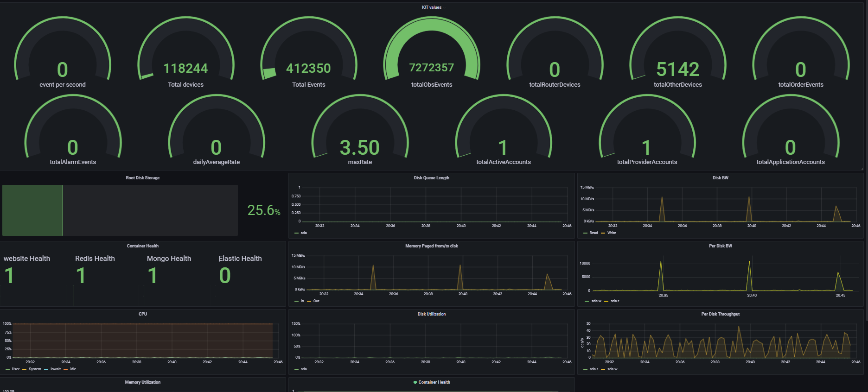Toggle the System series in CPU legend
This screenshot has height=392, width=868.
(x=35, y=369)
